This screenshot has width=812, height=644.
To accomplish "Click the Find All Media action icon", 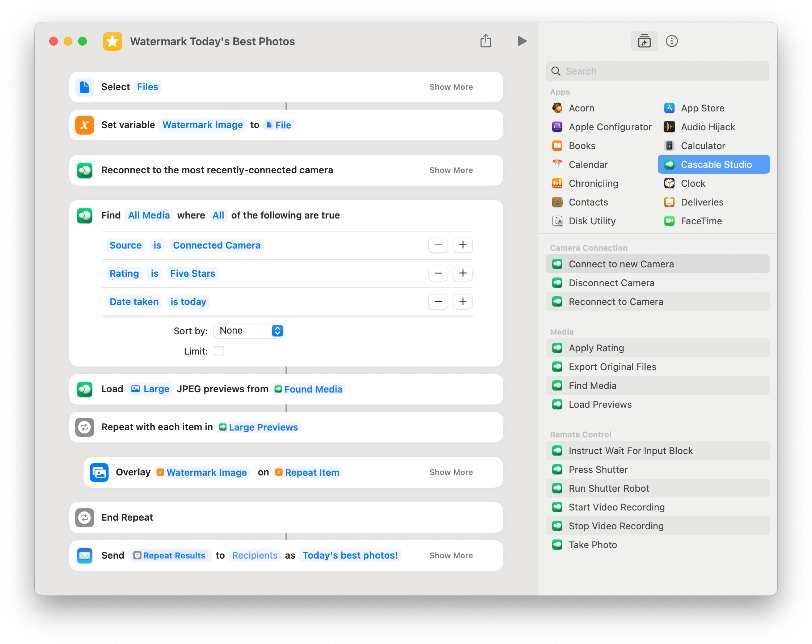I will point(84,215).
